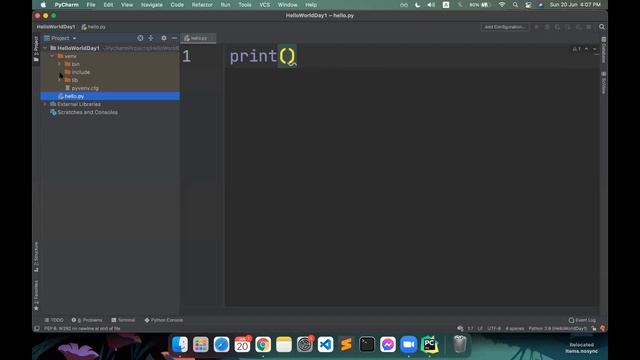Toggle tool window bars icon in status bar

click(x=37, y=329)
